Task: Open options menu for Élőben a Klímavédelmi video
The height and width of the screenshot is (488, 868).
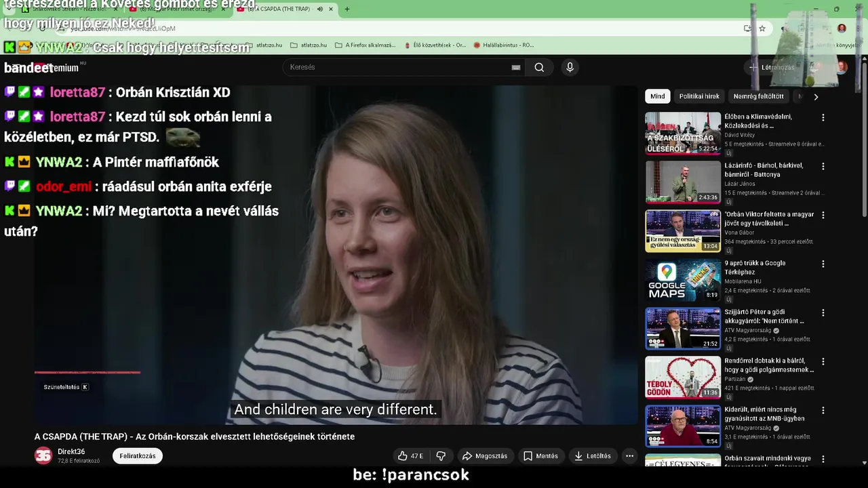Action: click(x=823, y=117)
